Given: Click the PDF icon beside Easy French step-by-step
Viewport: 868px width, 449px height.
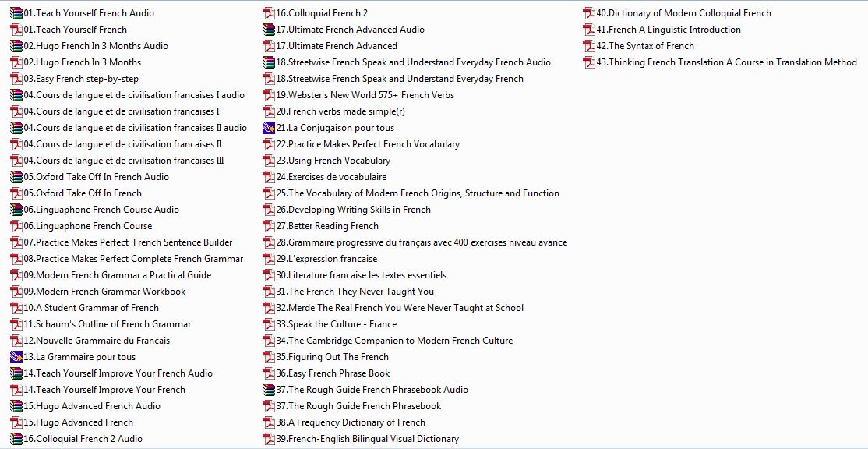Looking at the screenshot, I should tap(16, 79).
